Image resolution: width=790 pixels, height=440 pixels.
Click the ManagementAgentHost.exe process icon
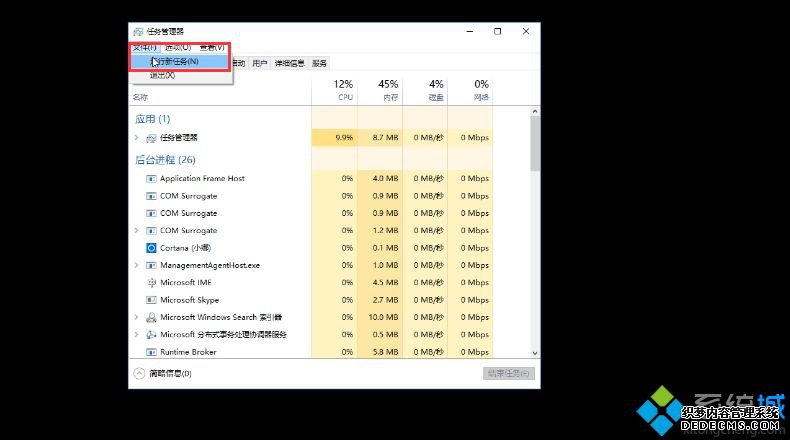[151, 266]
